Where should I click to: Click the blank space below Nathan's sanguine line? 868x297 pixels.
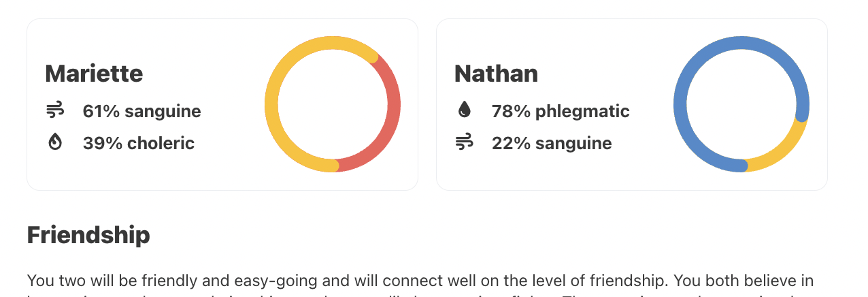pyautogui.click(x=544, y=172)
